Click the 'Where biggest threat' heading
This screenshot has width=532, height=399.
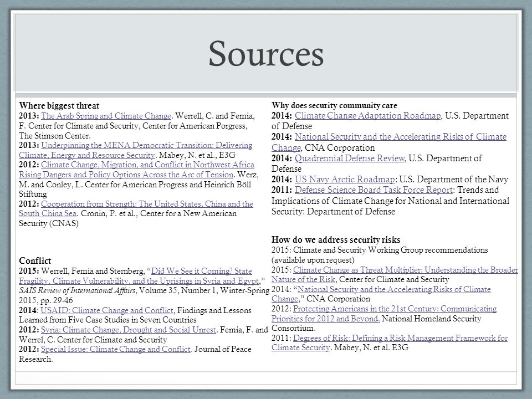pyautogui.click(x=59, y=105)
